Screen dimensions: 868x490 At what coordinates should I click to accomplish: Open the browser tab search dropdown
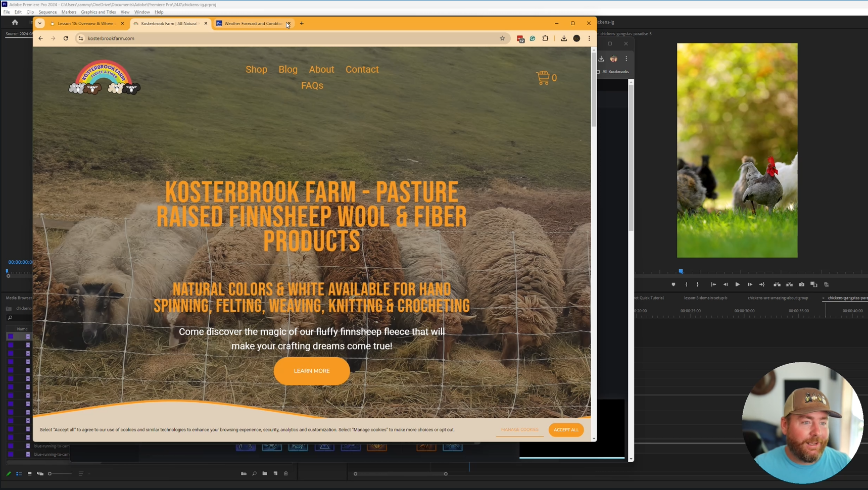coord(40,23)
